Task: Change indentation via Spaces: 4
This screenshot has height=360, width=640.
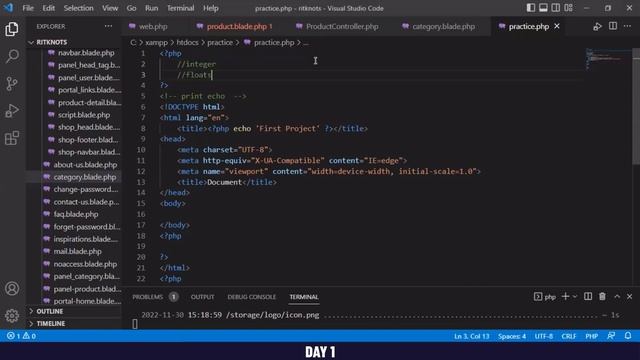Action: pos(512,336)
